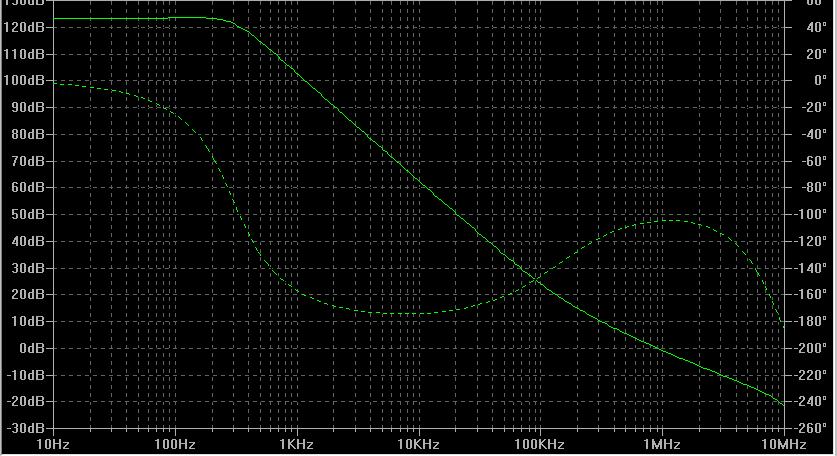Click the -220° phase axis label

point(810,375)
